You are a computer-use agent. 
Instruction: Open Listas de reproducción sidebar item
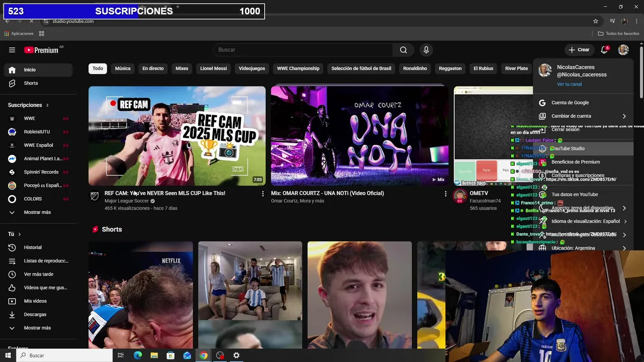38,261
